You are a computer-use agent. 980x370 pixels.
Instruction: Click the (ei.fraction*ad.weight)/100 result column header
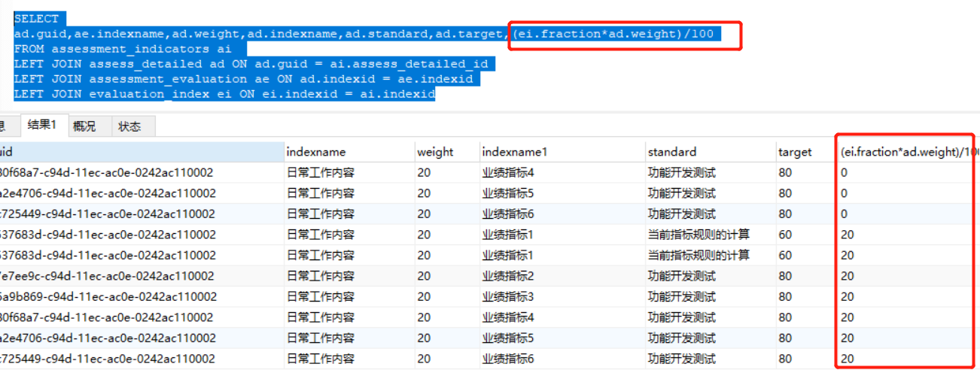coord(907,152)
